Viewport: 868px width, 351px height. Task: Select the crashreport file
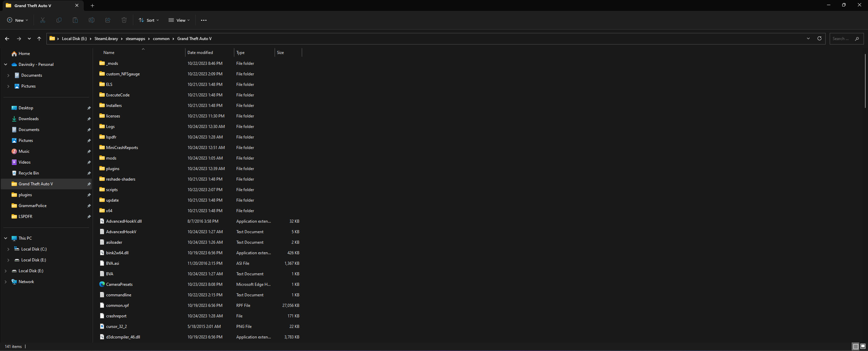pyautogui.click(x=199, y=316)
